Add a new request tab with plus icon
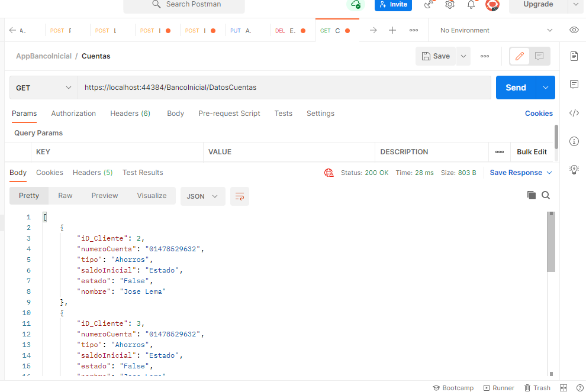The image size is (586, 392). point(392,30)
